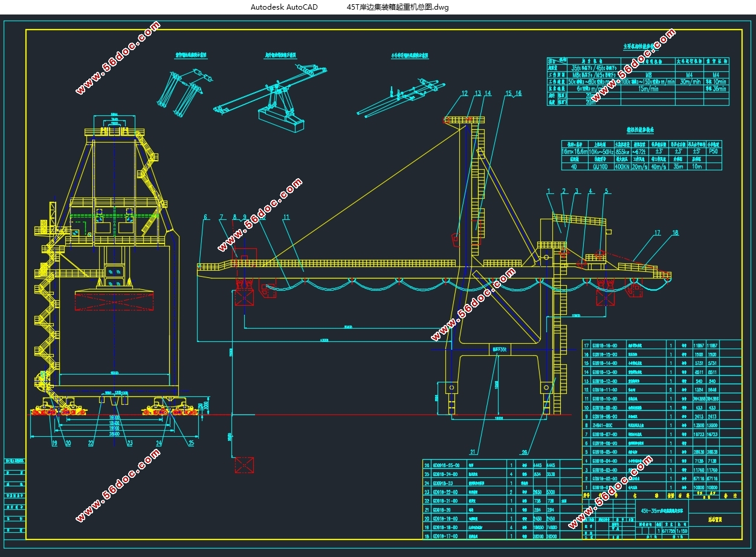Click callout number '11' above the boom
Viewport: 756px width, 557px height.
[x=286, y=217]
